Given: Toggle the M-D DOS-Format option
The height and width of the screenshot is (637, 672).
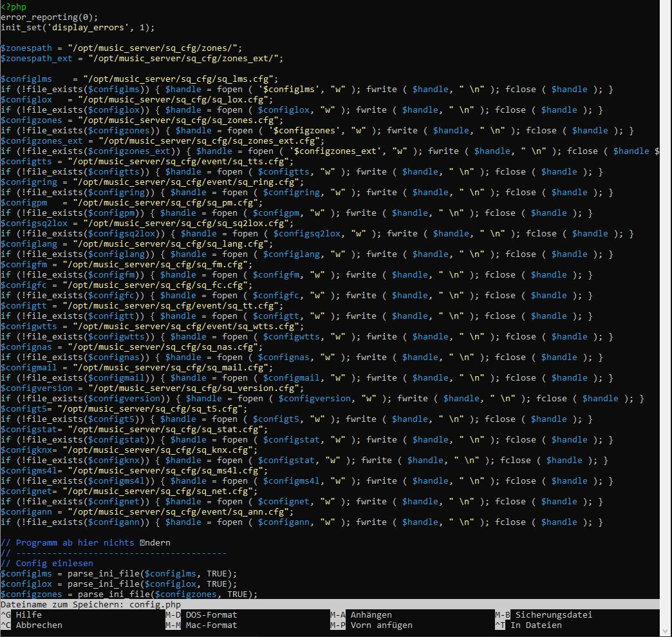Looking at the screenshot, I should point(202,614).
